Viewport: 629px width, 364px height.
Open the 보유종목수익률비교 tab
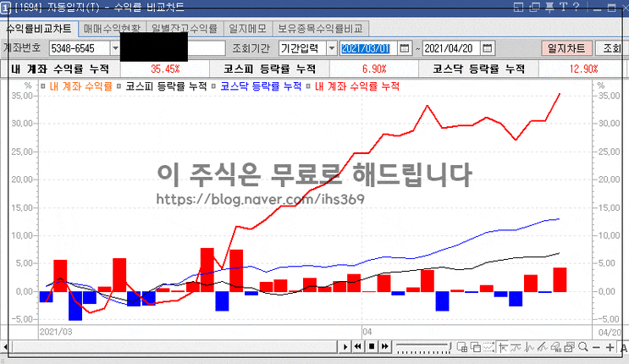(x=321, y=29)
